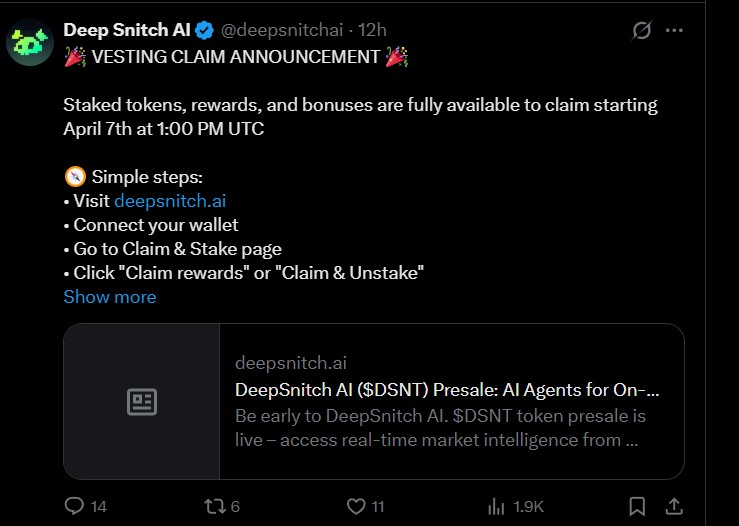Click the link card's deepsnitch.ai domain label

(291, 363)
